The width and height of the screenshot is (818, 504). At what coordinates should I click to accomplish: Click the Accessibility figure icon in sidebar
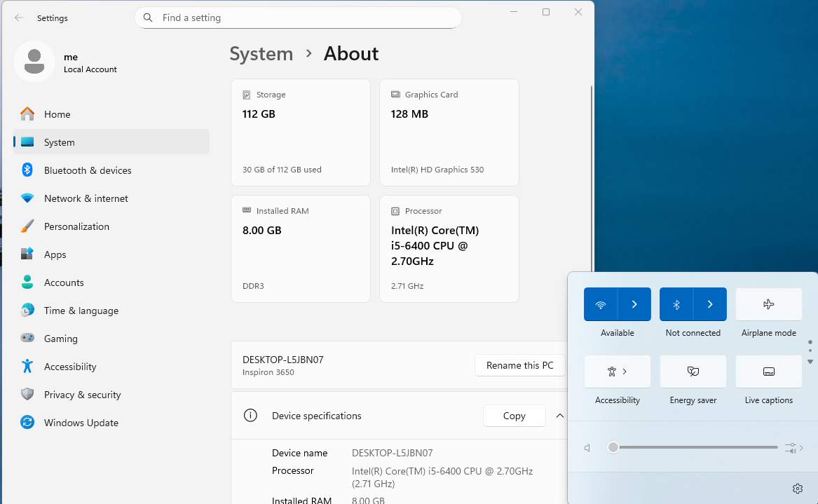coord(27,367)
